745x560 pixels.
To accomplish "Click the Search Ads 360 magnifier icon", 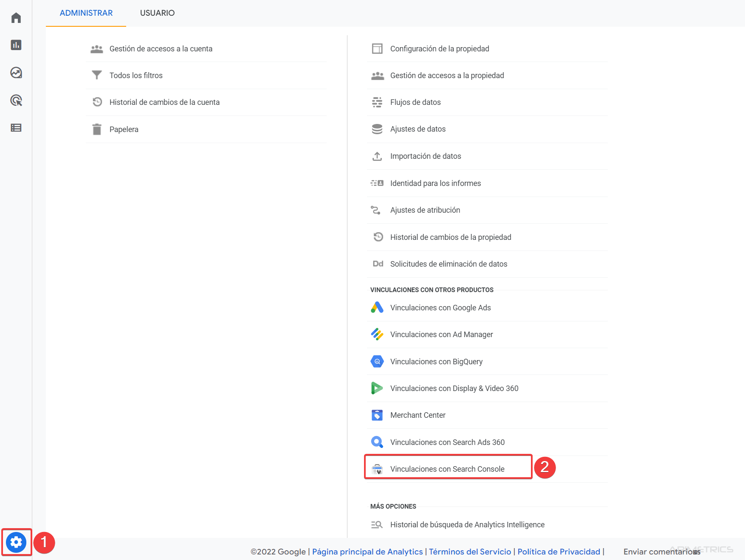I will (377, 442).
